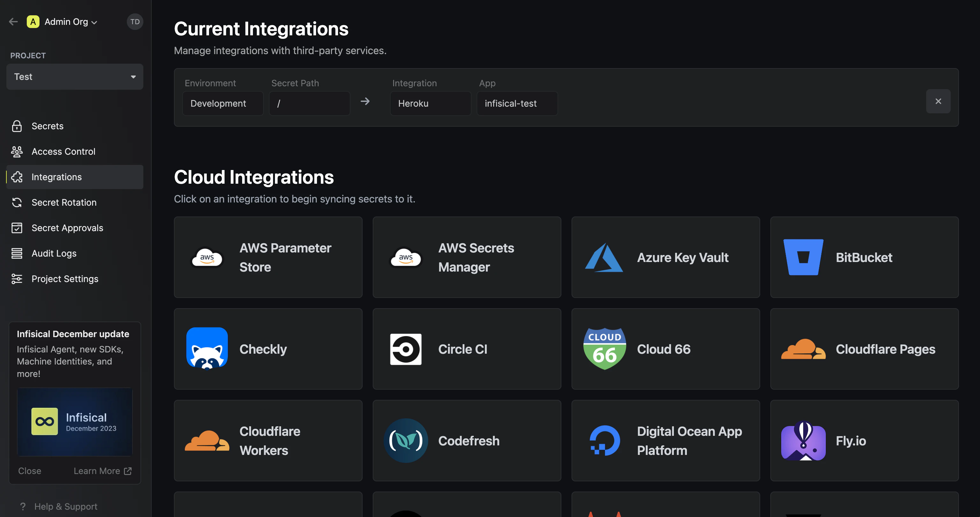The height and width of the screenshot is (517, 980).
Task: Open the Secret Approvals label
Action: [67, 228]
